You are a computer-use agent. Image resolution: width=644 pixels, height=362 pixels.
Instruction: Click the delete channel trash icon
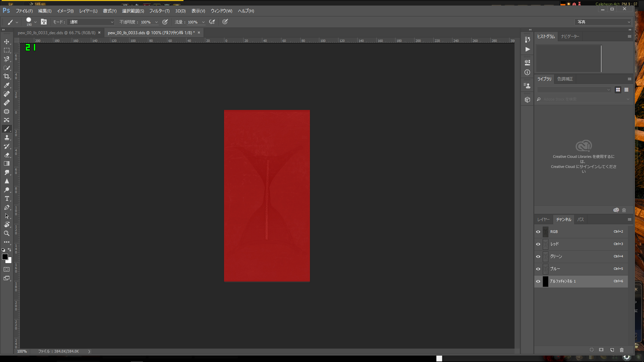[x=622, y=350]
